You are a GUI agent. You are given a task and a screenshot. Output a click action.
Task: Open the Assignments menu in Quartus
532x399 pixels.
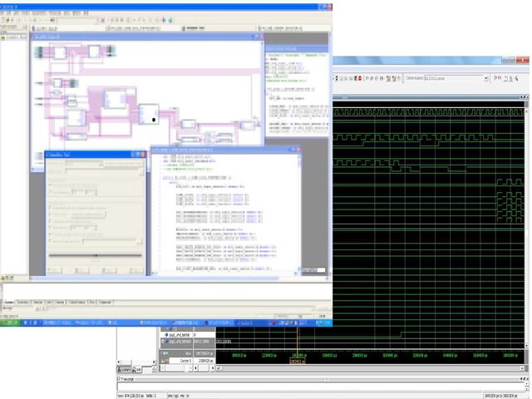[x=39, y=13]
